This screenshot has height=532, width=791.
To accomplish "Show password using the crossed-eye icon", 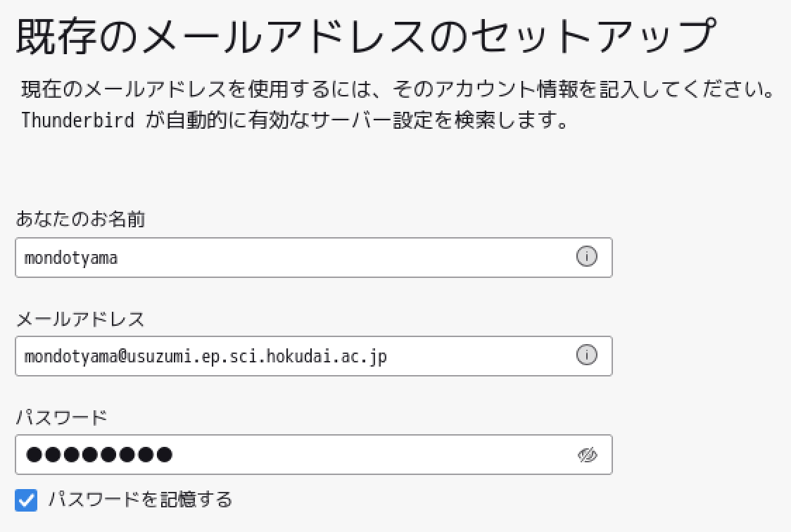I will click(587, 455).
